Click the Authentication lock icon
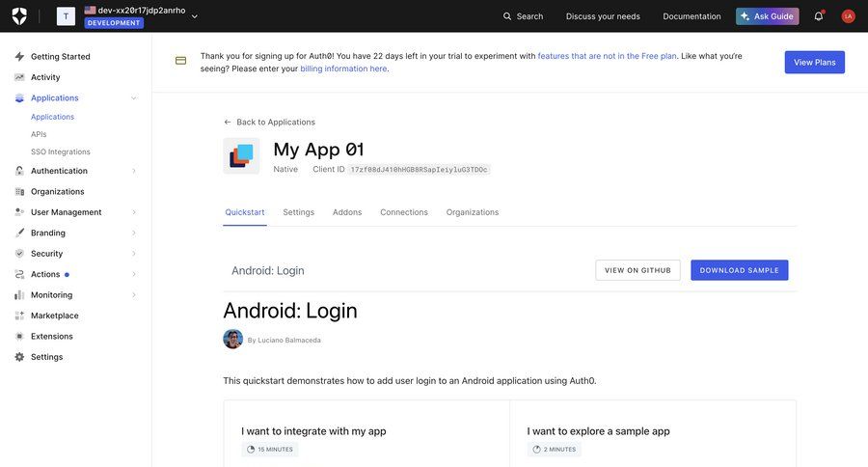The image size is (868, 467). pos(19,171)
